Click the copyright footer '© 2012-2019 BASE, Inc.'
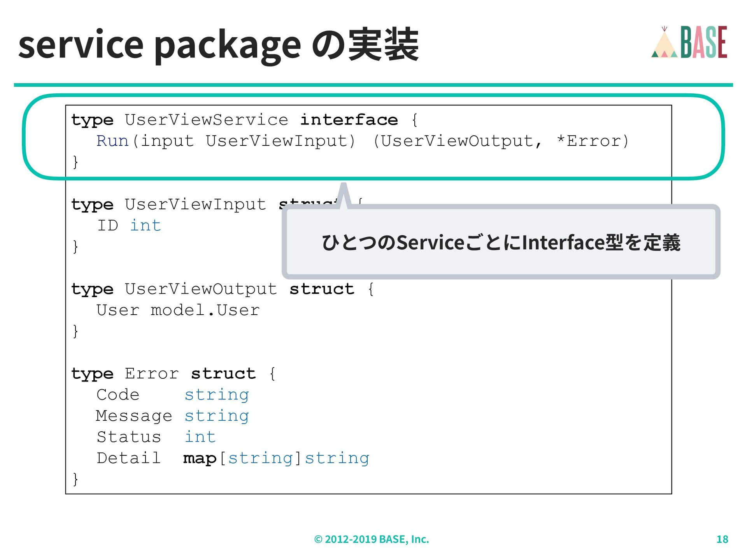This screenshot has height=560, width=747. click(372, 539)
